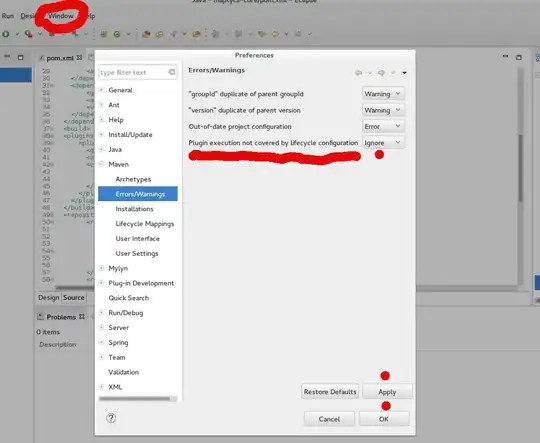Open the Run menu in Eclipse
The height and width of the screenshot is (443, 540).
pos(8,16)
